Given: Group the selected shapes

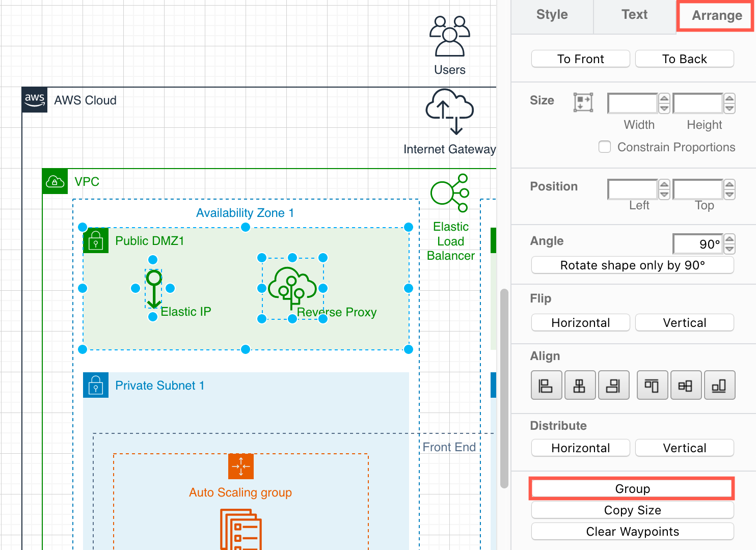Looking at the screenshot, I should [632, 488].
